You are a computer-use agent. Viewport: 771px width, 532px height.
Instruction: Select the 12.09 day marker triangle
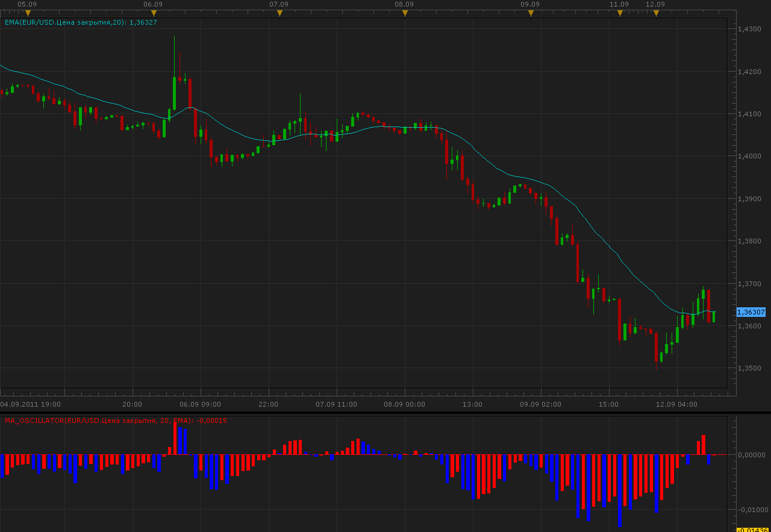tap(656, 13)
